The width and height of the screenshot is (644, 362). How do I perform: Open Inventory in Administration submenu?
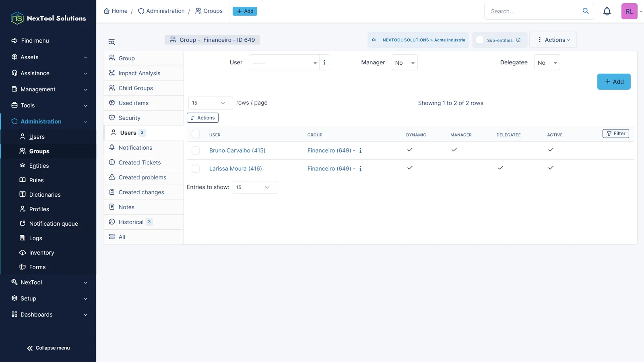click(41, 253)
